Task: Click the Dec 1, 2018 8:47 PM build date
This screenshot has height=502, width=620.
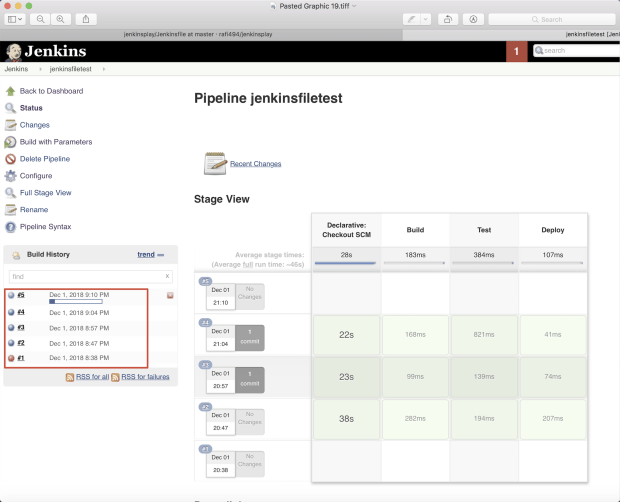Action: point(79,343)
